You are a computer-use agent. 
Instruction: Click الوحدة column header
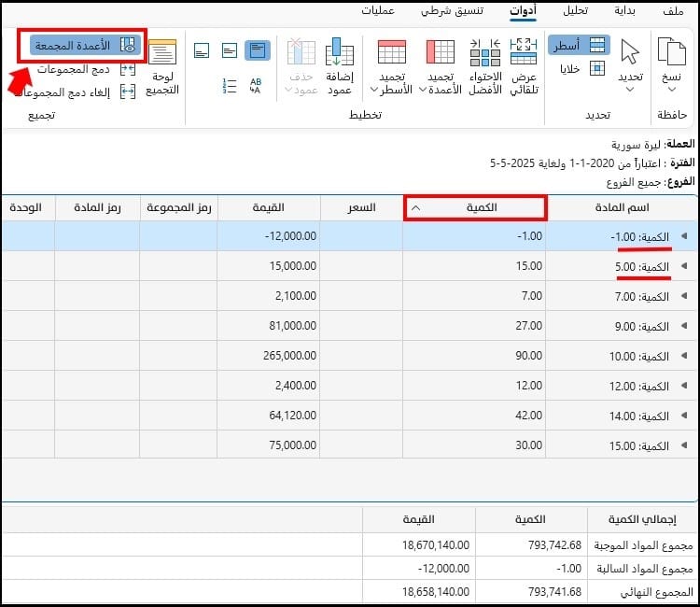26,207
